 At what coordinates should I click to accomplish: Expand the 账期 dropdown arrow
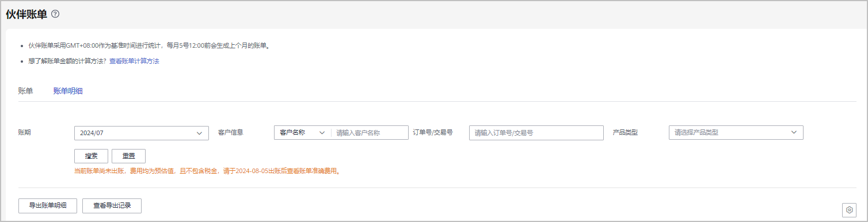coord(199,133)
